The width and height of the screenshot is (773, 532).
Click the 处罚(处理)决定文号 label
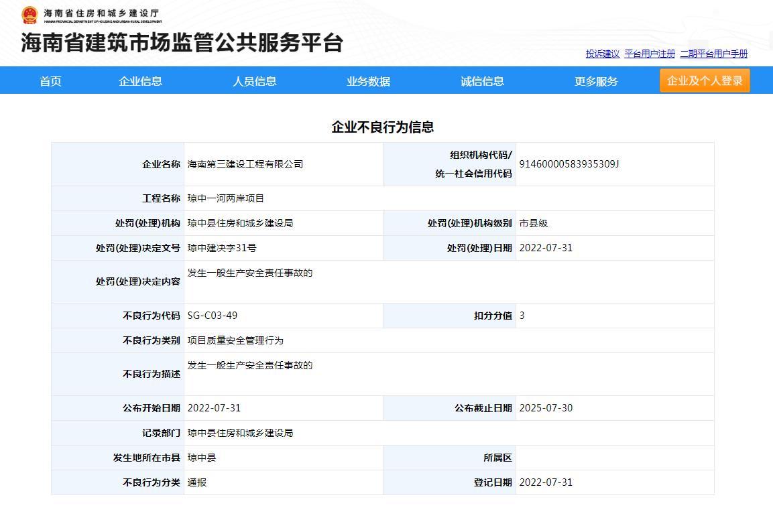138,248
